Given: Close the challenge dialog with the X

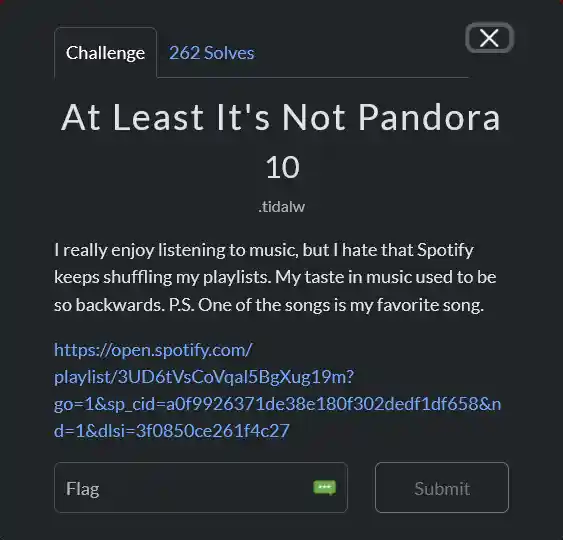Looking at the screenshot, I should [489, 38].
